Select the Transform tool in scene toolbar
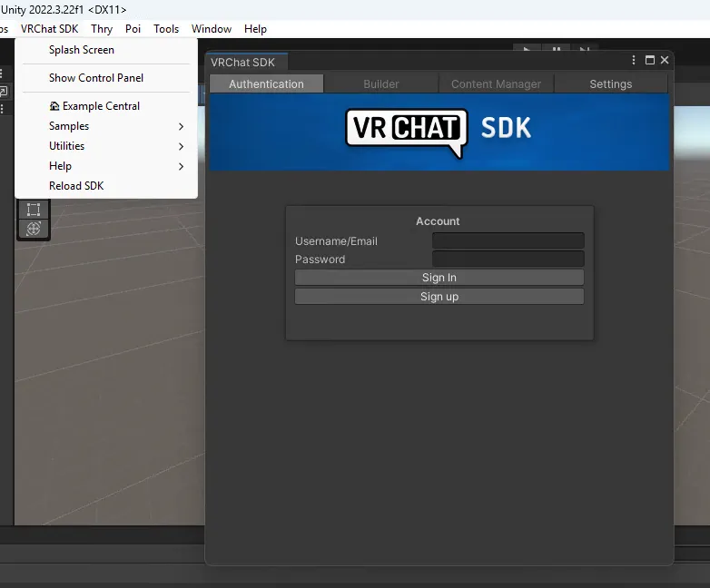 (x=34, y=229)
